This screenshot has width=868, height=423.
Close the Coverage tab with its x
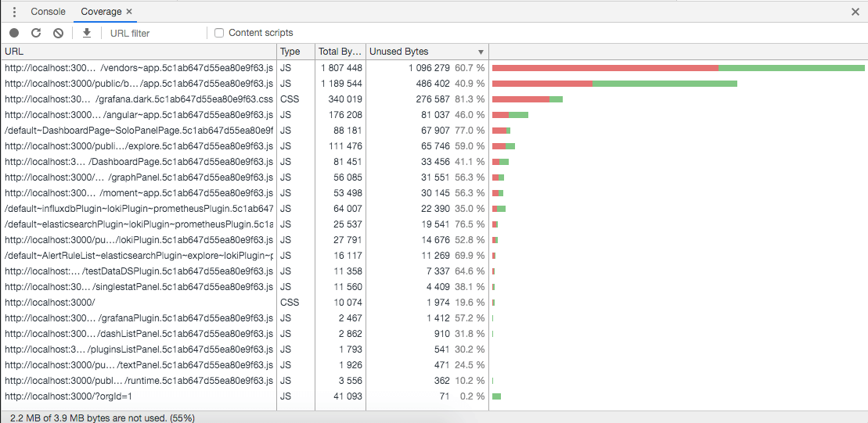(129, 12)
